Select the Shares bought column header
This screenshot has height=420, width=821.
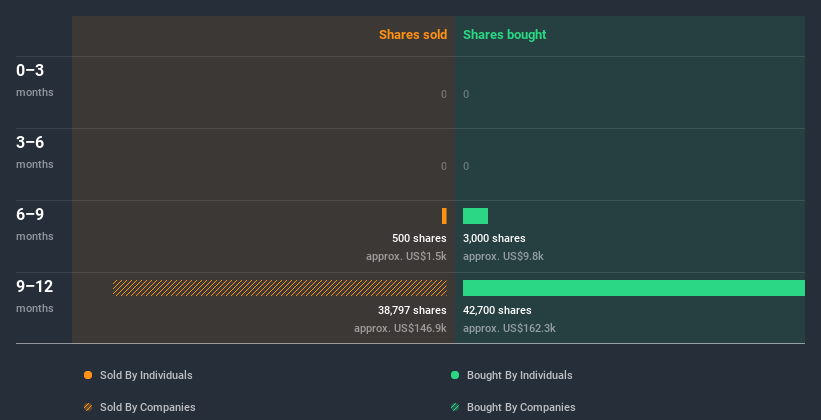coord(504,35)
